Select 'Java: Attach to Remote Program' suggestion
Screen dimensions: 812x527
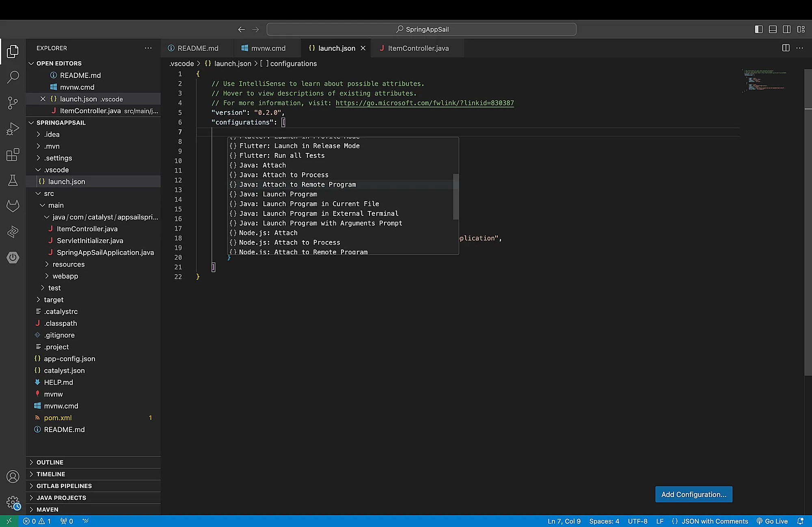click(341, 185)
